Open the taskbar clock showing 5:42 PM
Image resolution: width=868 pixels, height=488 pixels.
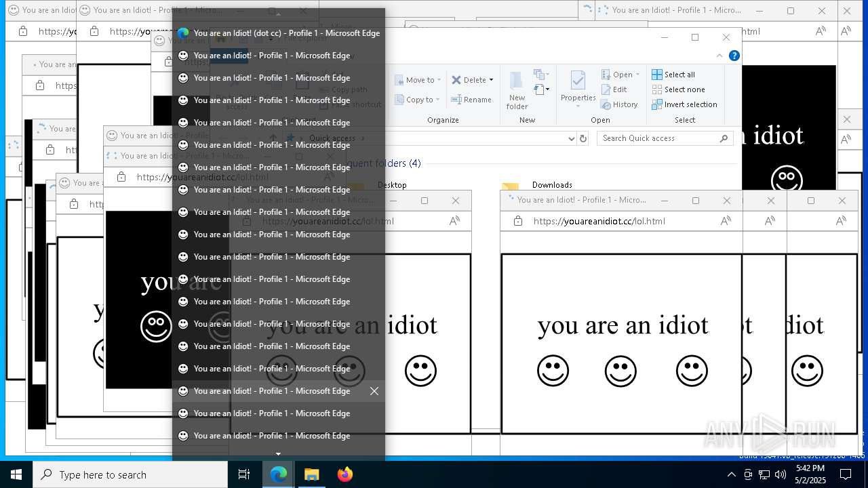[x=810, y=474]
